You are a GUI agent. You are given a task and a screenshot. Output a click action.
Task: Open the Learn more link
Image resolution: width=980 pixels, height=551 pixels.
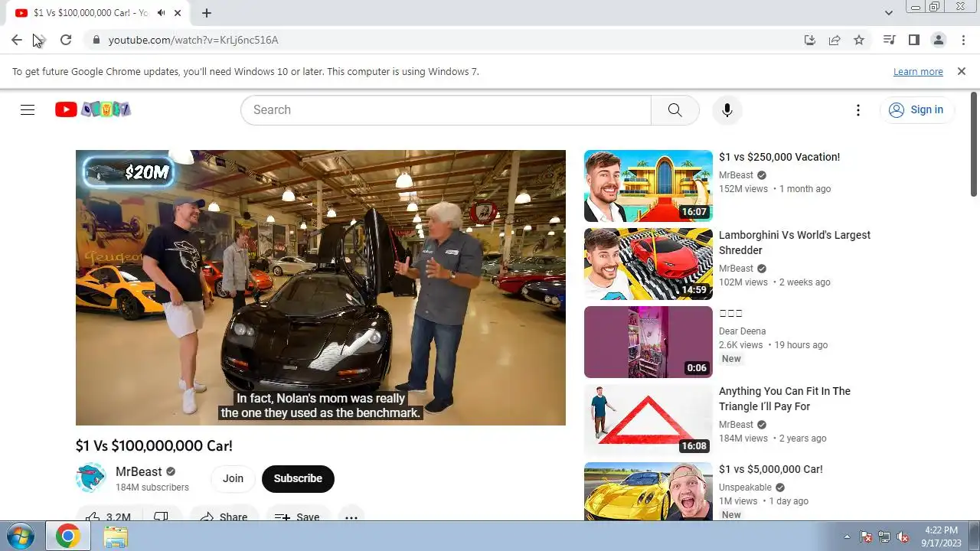coord(918,71)
